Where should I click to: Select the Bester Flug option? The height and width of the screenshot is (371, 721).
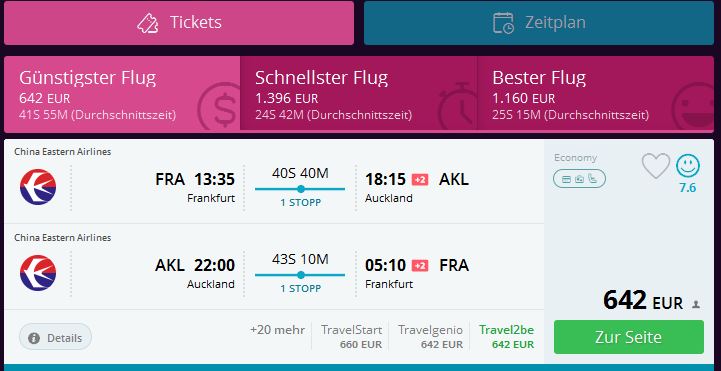tap(596, 94)
